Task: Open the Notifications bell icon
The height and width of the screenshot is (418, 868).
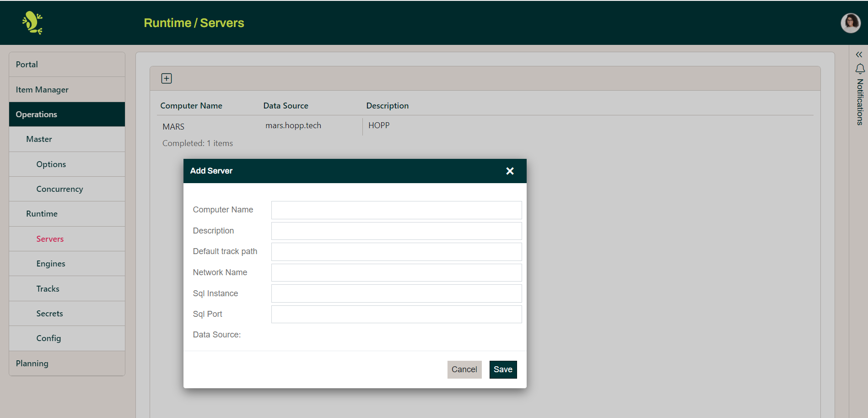Action: (860, 69)
